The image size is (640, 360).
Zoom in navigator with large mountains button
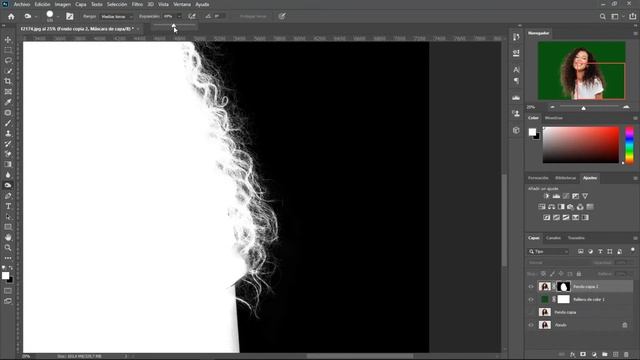(626, 107)
